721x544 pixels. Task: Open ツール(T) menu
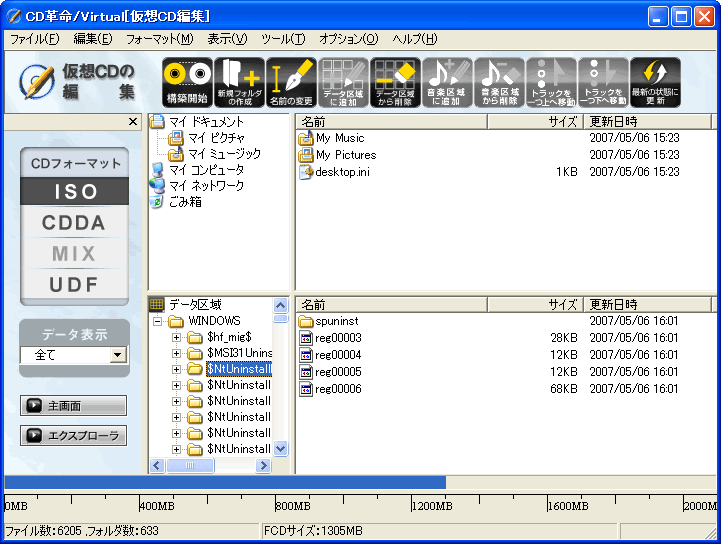tap(283, 39)
